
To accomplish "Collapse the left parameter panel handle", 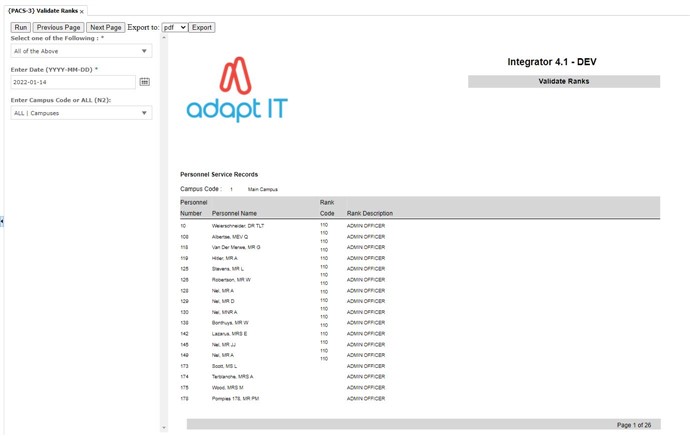I will [x=2, y=221].
